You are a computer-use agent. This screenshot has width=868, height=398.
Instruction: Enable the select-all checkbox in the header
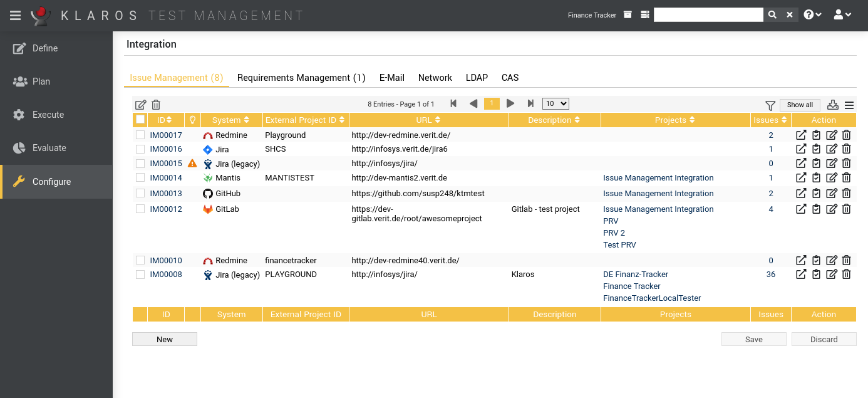click(x=140, y=120)
